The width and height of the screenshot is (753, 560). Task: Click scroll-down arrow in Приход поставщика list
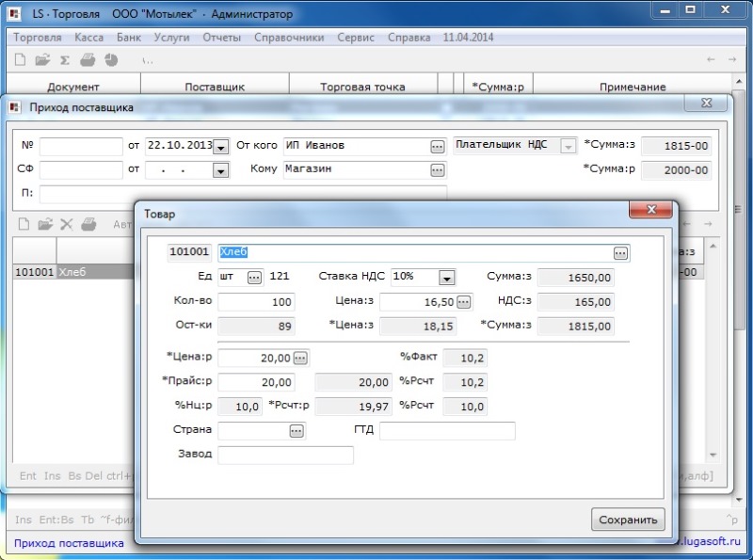(x=713, y=455)
